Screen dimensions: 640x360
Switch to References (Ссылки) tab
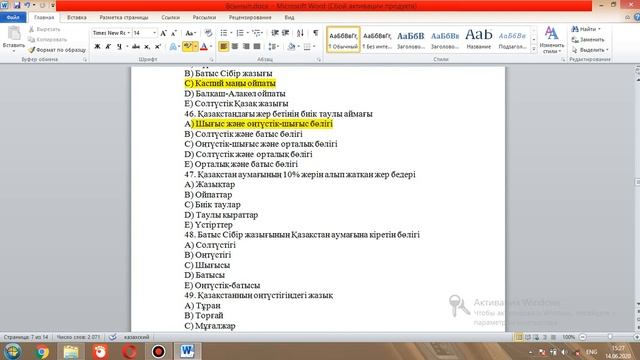pos(170,18)
